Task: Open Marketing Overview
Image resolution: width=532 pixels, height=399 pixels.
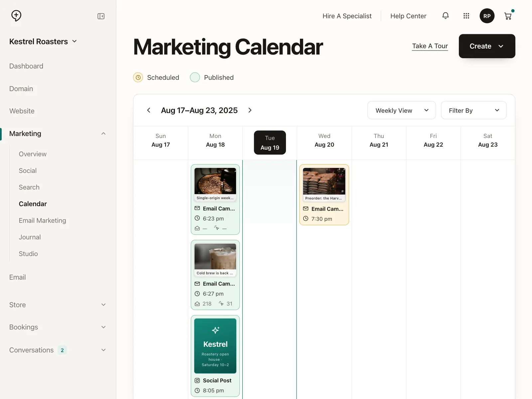Action: [x=33, y=154]
